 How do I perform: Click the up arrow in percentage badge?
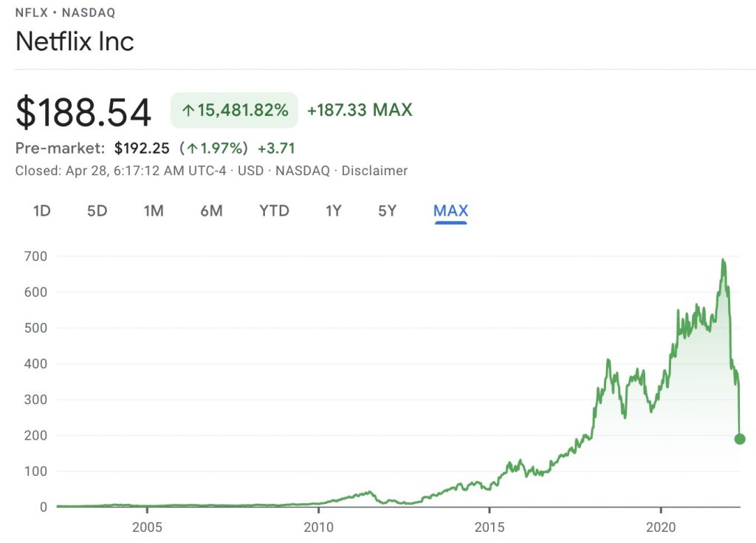[x=188, y=111]
